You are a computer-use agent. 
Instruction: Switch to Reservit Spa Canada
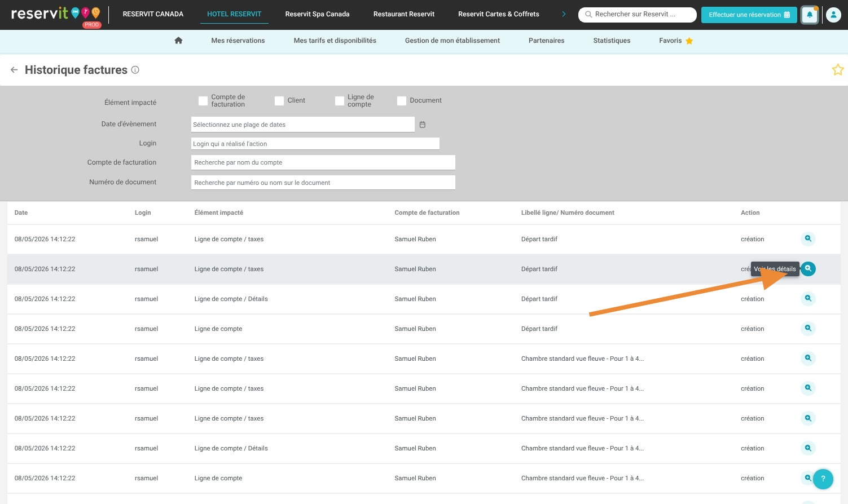317,14
